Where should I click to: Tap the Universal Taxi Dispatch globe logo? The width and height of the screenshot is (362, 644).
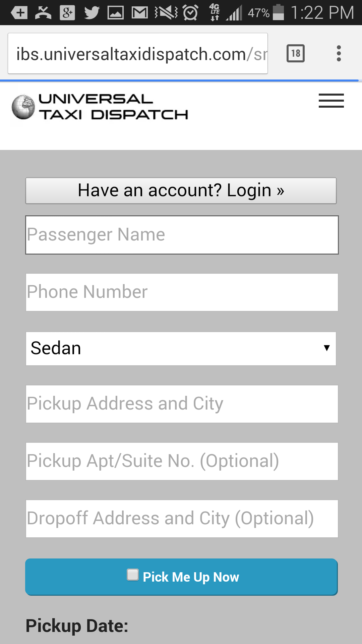coord(23,107)
